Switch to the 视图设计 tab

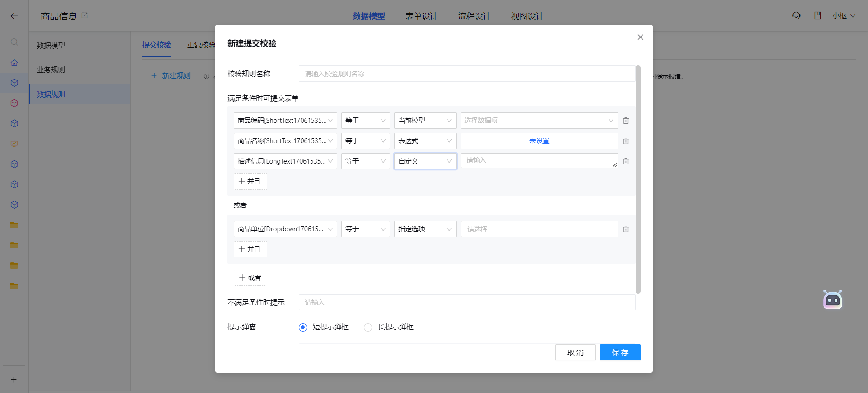[527, 16]
